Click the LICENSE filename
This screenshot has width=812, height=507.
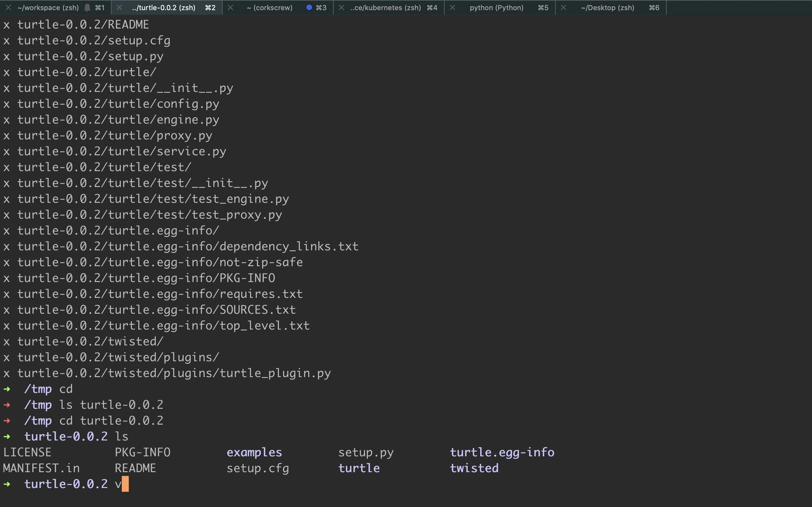(28, 452)
